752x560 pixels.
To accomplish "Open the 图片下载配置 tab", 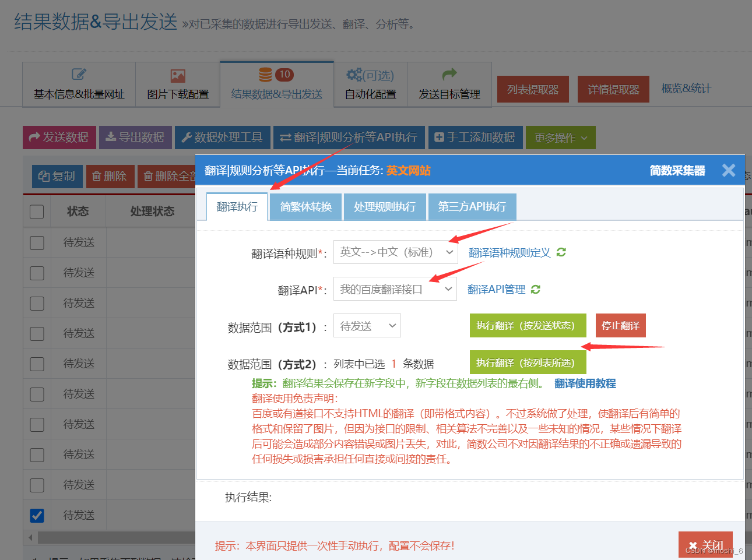I will pyautogui.click(x=178, y=85).
